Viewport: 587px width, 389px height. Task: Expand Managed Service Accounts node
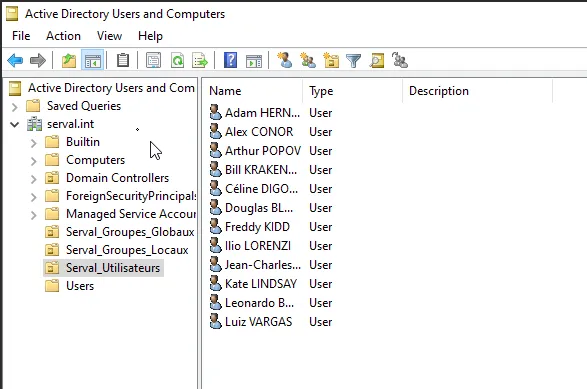tap(34, 215)
